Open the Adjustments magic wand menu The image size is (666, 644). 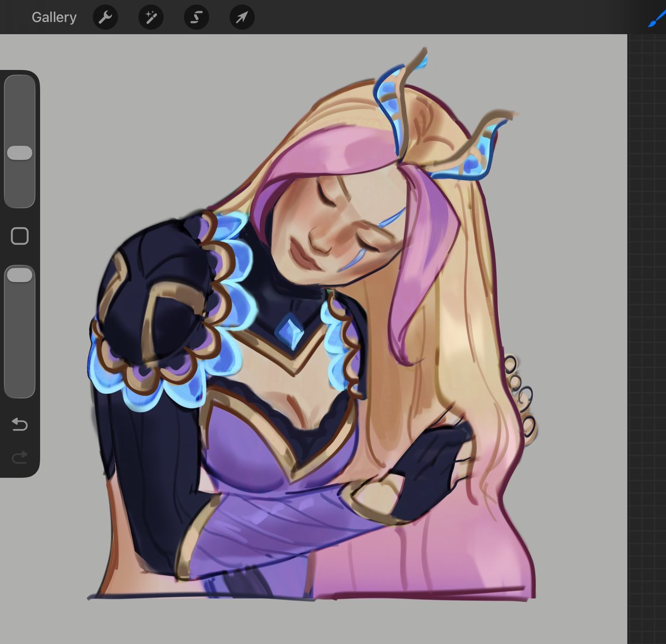150,18
